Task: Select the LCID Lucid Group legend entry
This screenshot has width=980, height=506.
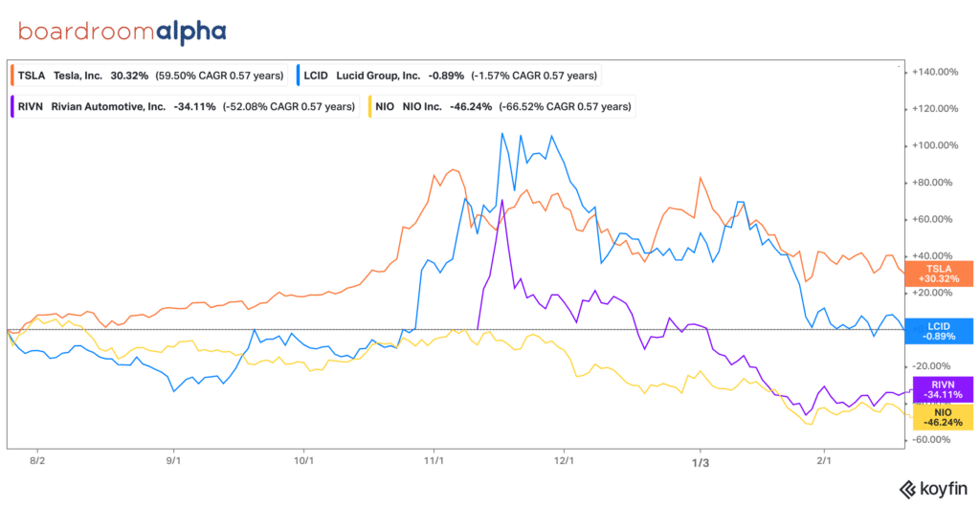Action: coord(449,76)
